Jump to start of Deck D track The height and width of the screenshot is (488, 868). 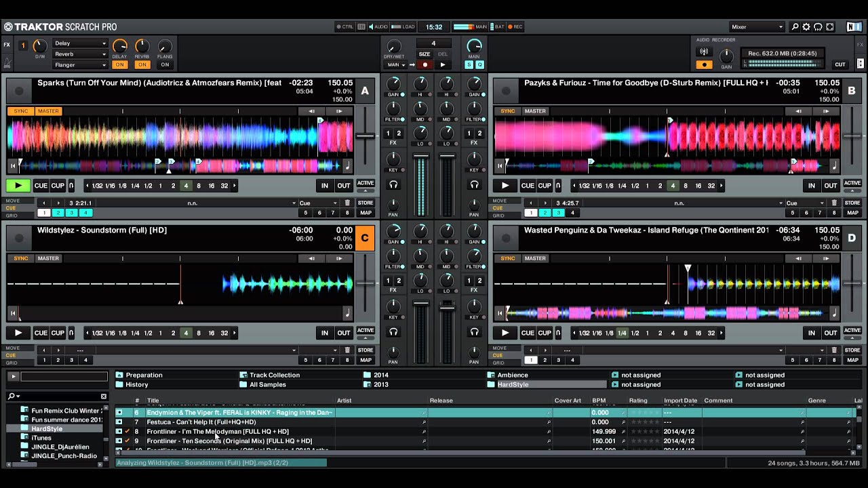[499, 312]
